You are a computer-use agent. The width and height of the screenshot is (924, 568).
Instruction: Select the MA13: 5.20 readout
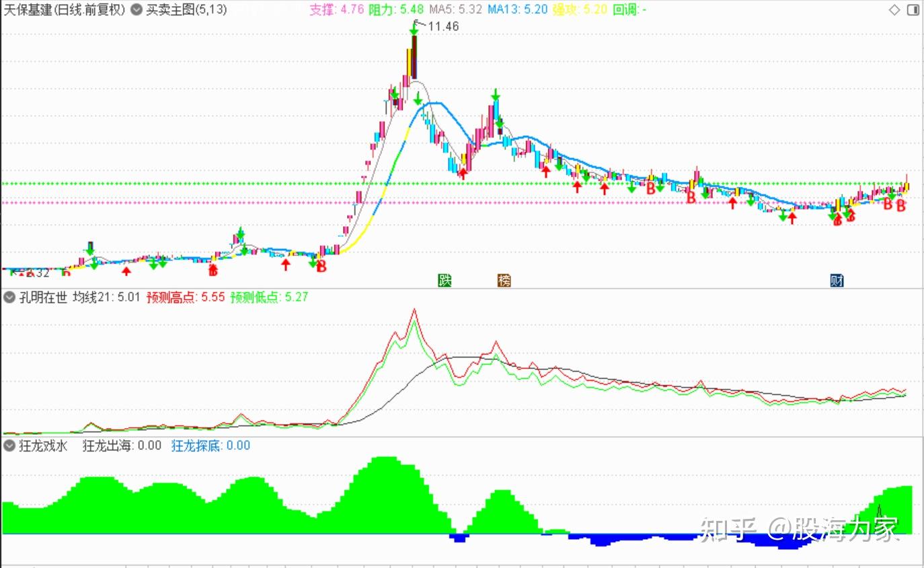(x=517, y=10)
